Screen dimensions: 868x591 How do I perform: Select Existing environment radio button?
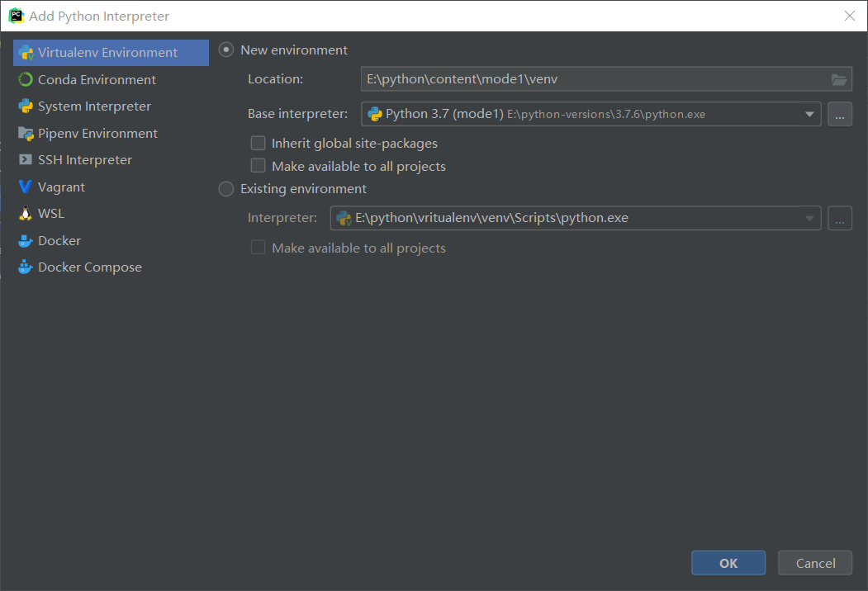(225, 189)
